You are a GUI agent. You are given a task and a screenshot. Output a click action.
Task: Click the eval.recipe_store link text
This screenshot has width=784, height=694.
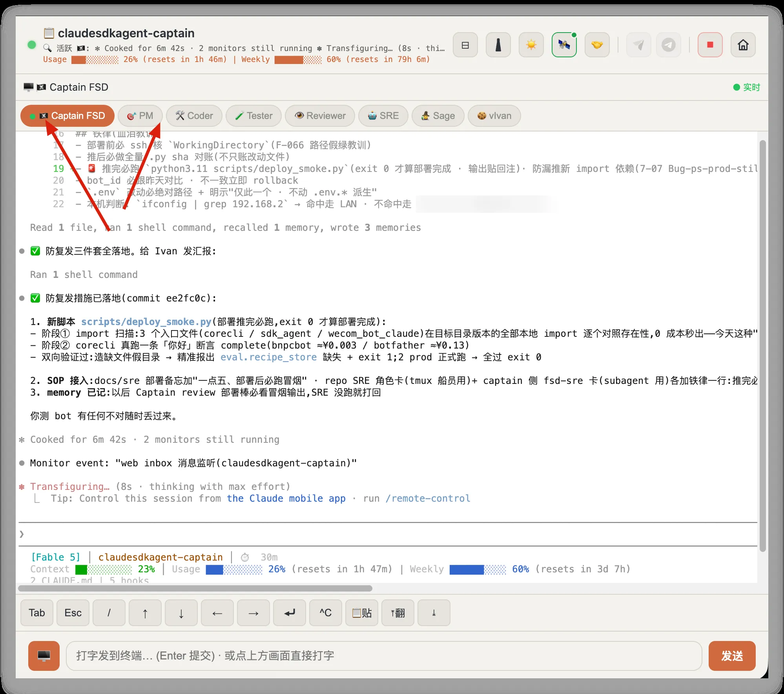click(268, 357)
